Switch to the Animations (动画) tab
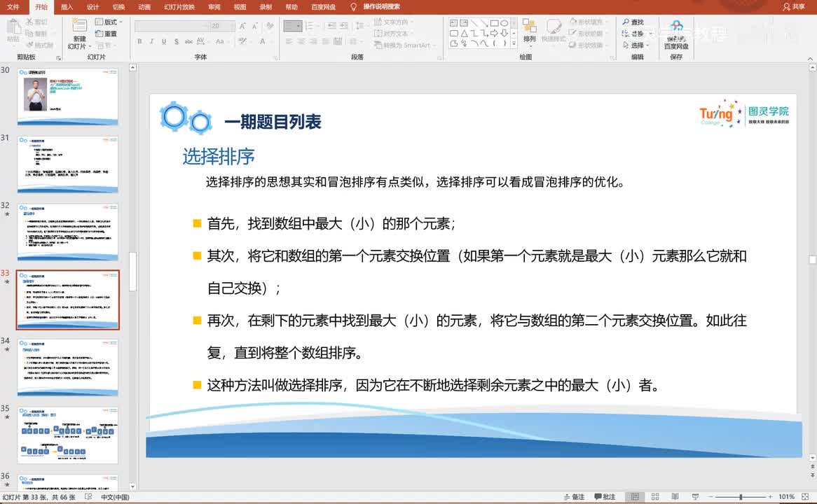The width and height of the screenshot is (817, 504). [144, 7]
